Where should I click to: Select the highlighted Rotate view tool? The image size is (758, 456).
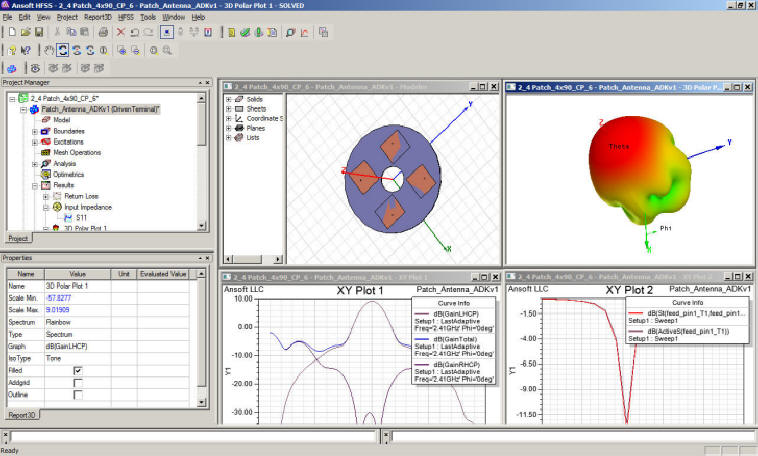pyautogui.click(x=62, y=50)
